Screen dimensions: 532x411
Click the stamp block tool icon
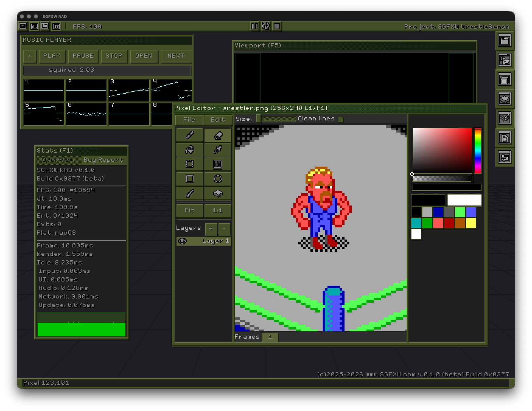[218, 193]
